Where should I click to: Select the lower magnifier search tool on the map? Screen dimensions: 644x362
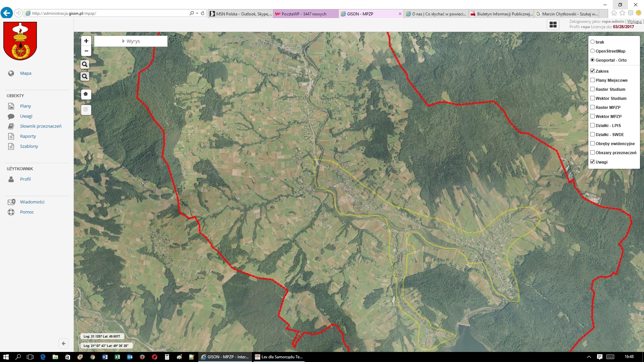[x=85, y=76]
